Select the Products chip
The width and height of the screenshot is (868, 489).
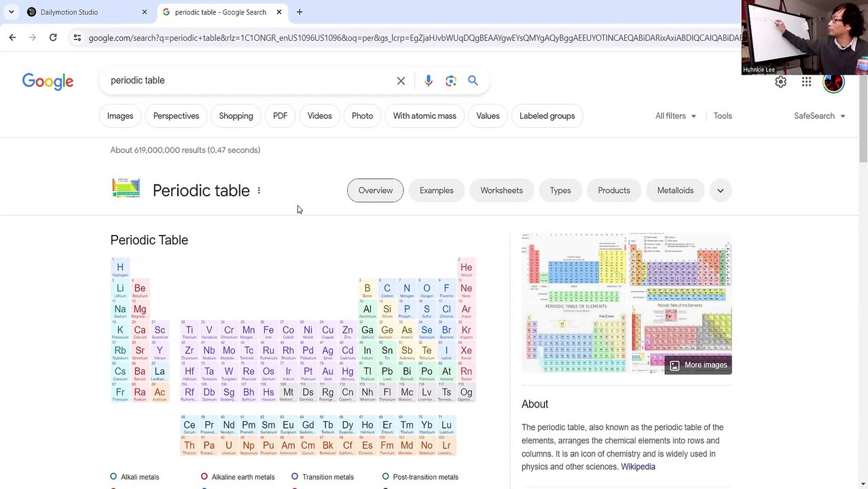tap(614, 190)
